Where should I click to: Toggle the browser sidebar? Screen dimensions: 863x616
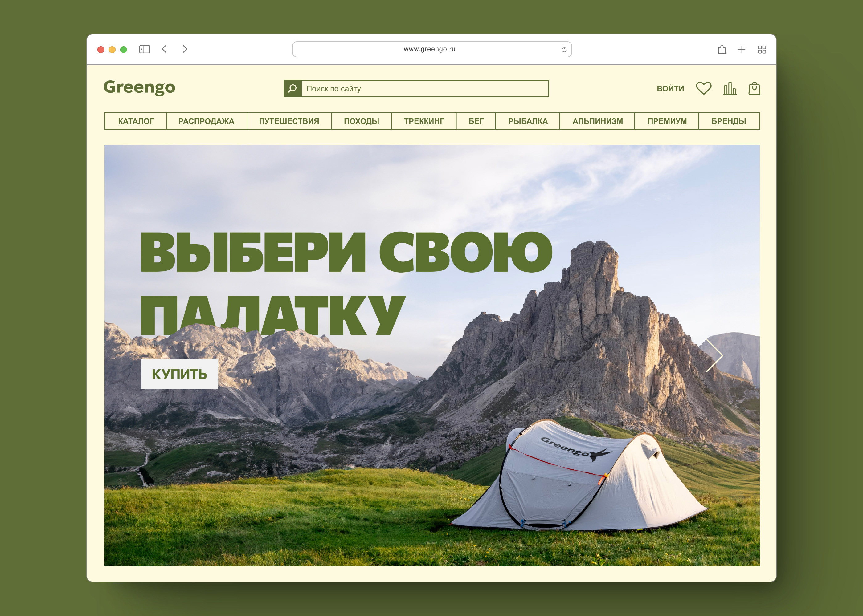(145, 49)
